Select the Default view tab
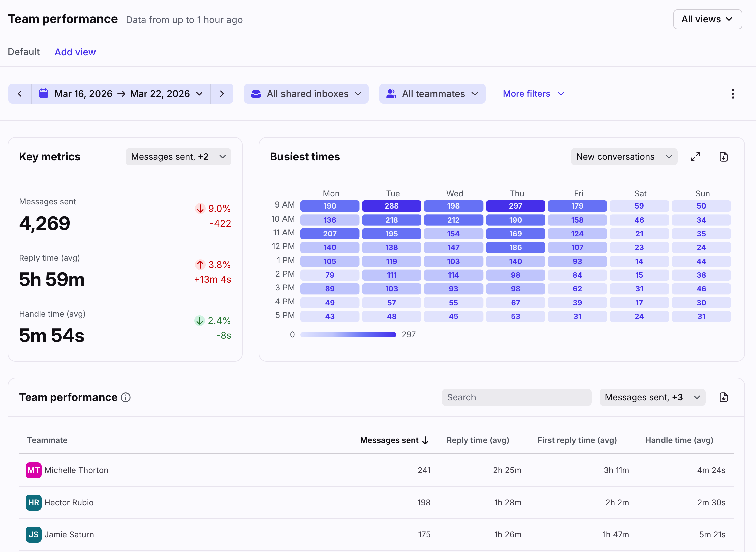756x552 pixels. pyautogui.click(x=24, y=52)
